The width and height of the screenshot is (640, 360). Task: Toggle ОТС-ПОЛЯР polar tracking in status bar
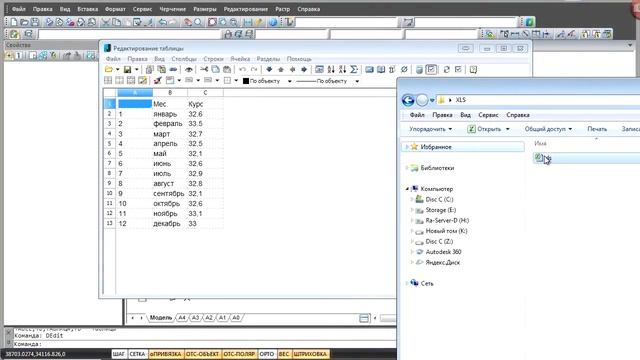pyautogui.click(x=239, y=354)
